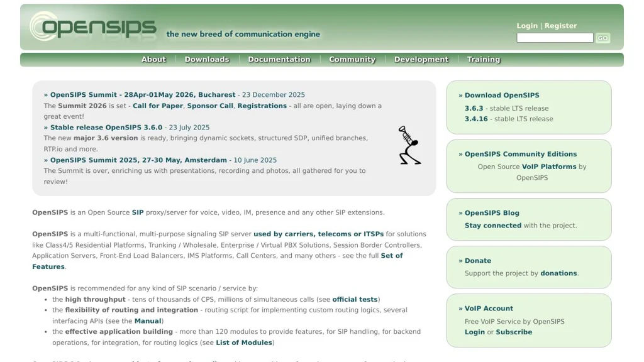Click the donations link

(558, 273)
